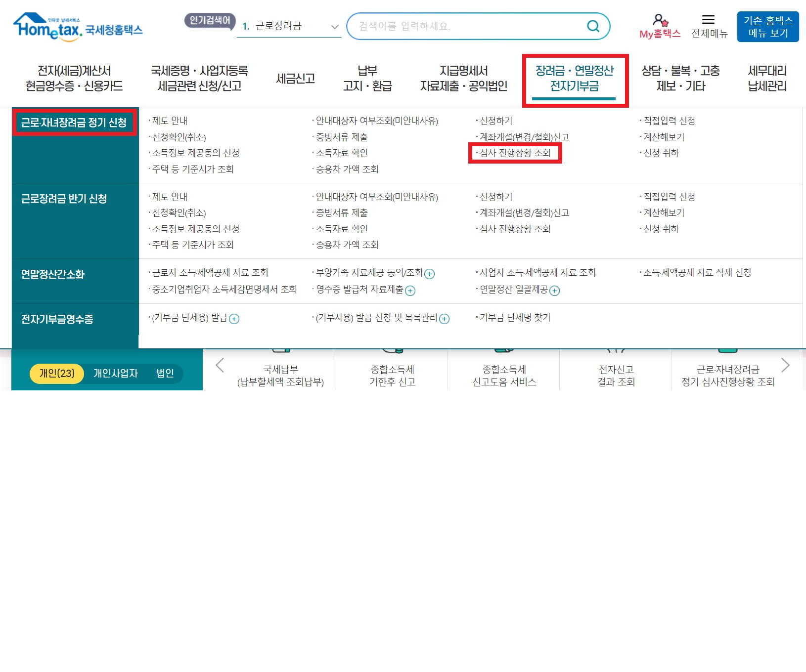Select 근로·자녀장려금 정기 신청 category
806x672 pixels.
(74, 123)
